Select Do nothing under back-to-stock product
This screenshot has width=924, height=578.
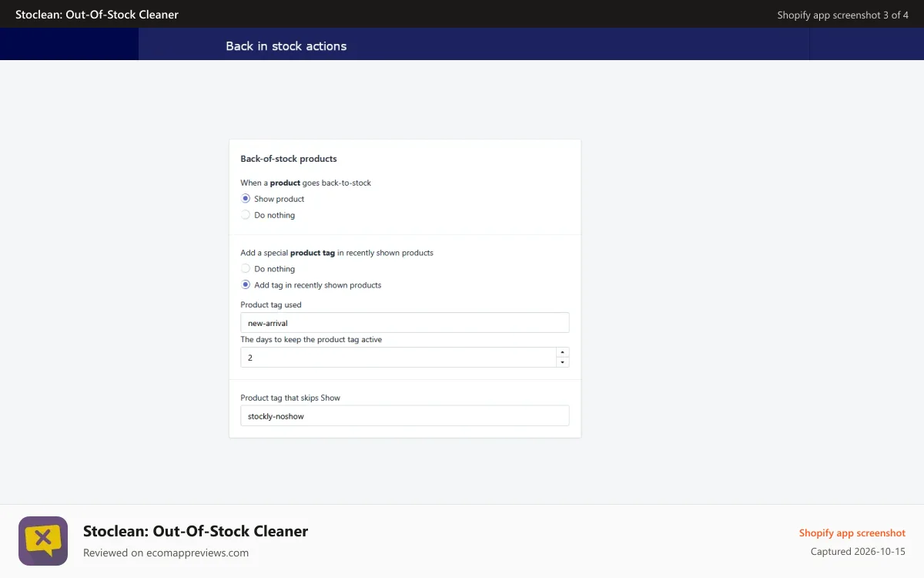click(246, 215)
